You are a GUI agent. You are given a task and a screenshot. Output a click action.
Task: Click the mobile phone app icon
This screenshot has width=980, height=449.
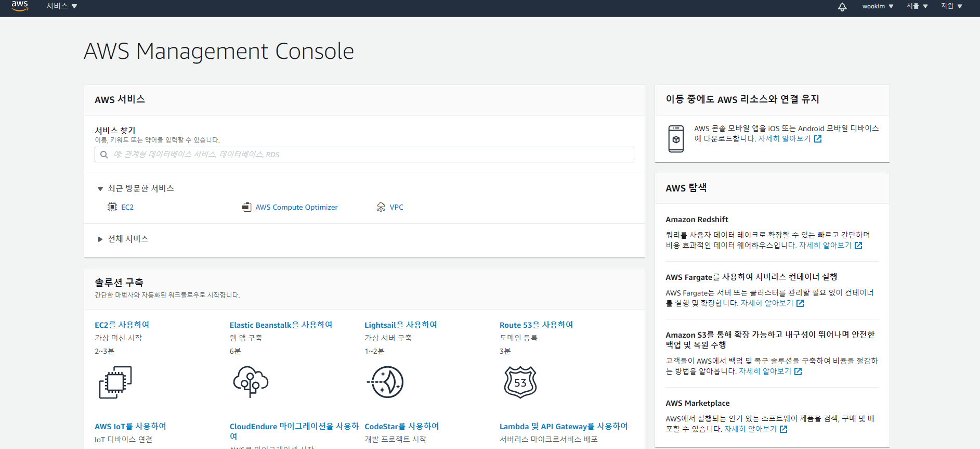pyautogui.click(x=676, y=139)
